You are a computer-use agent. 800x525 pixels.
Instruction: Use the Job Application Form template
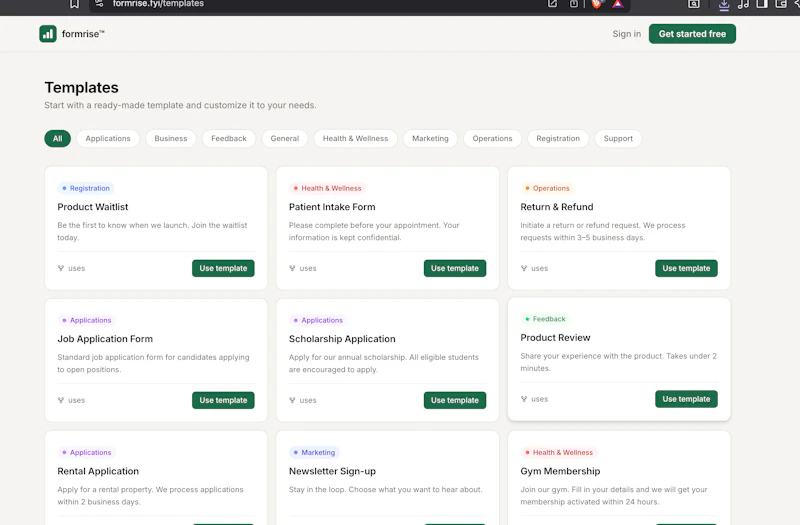(x=223, y=401)
